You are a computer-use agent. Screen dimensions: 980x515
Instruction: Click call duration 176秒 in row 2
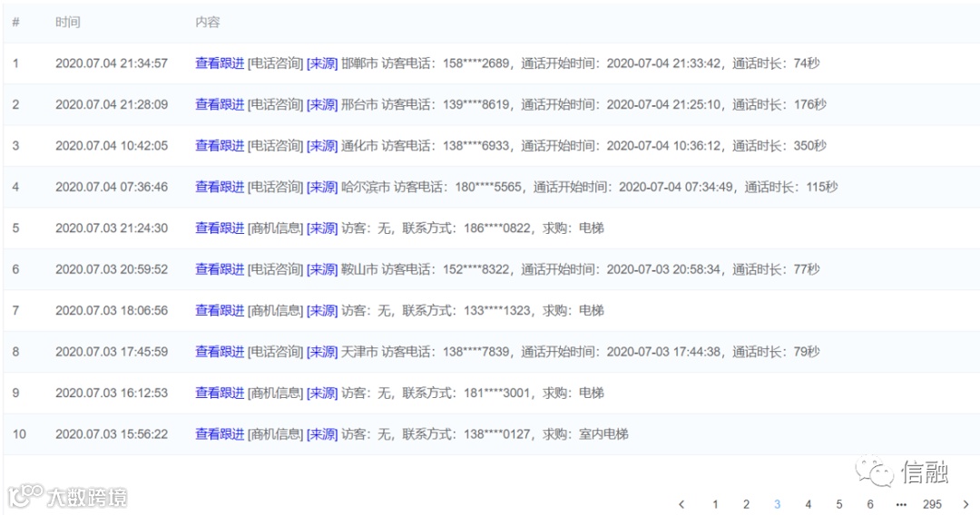(810, 104)
